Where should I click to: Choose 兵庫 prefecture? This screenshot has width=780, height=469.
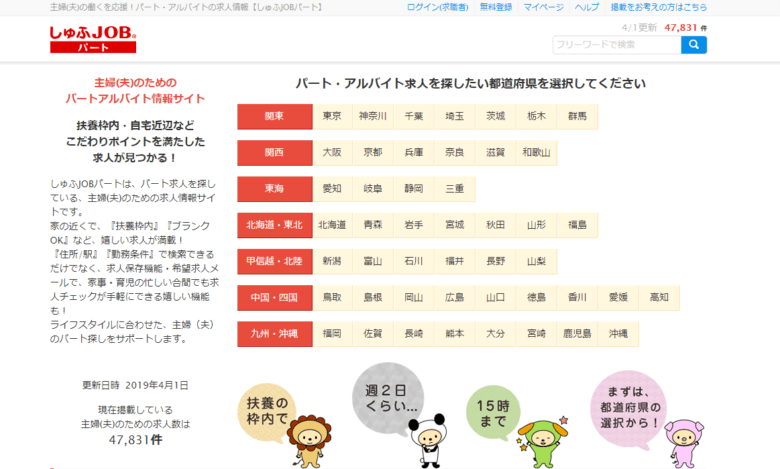[414, 153]
